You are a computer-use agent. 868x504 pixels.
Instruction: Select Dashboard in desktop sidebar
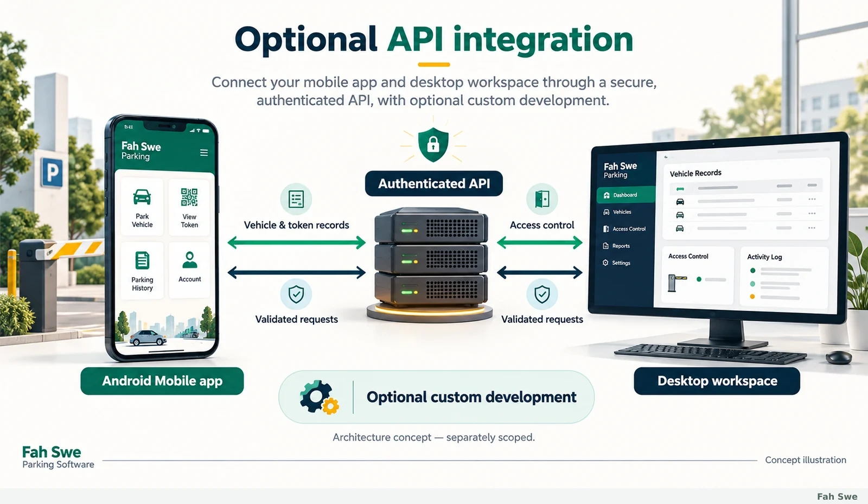[x=626, y=195]
